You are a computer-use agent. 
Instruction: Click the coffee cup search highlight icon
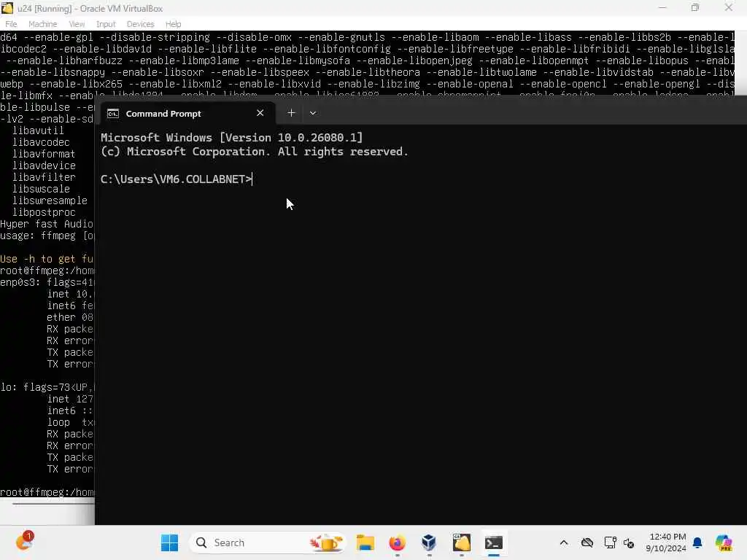[327, 542]
